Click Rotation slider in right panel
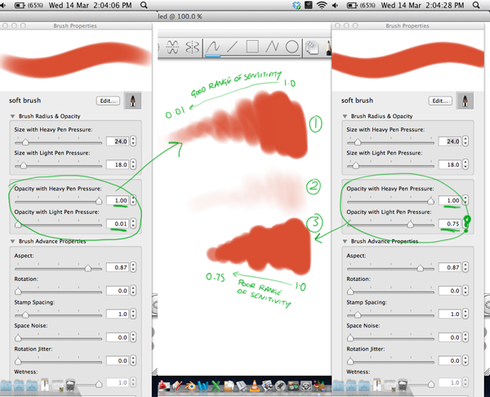 point(391,291)
